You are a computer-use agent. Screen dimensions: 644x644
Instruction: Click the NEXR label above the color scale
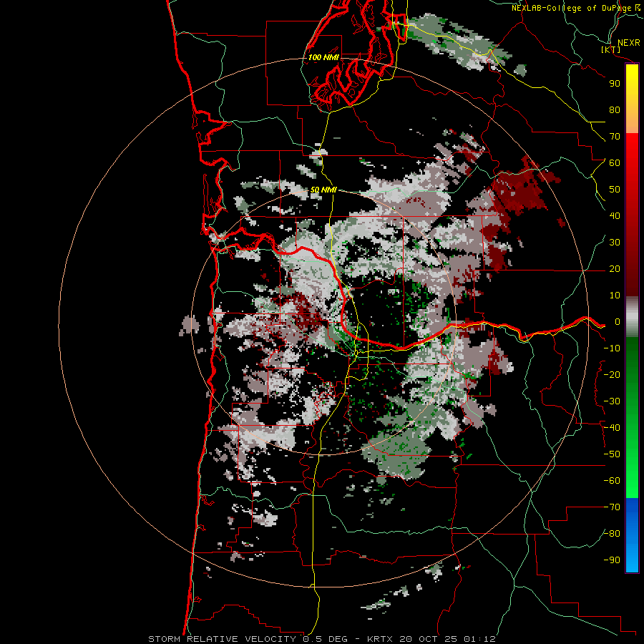tap(629, 43)
